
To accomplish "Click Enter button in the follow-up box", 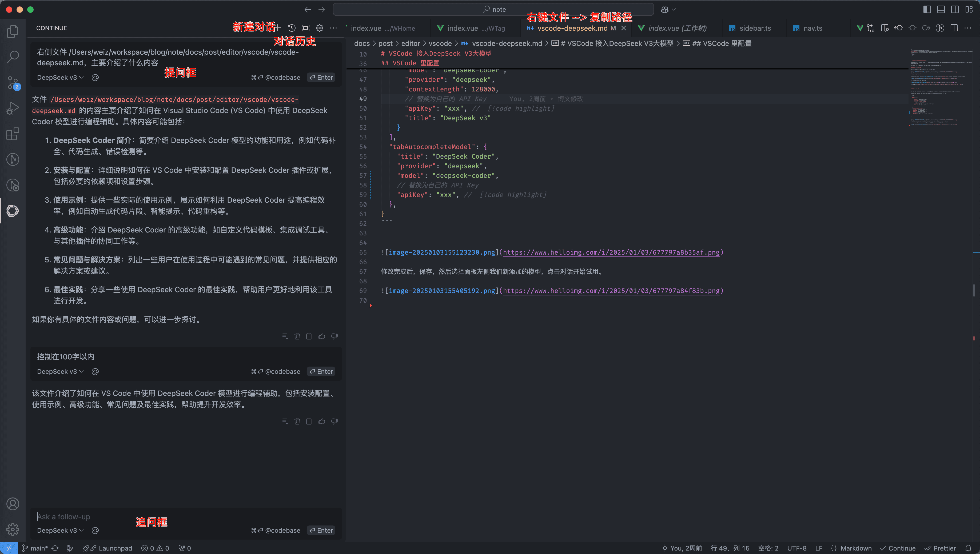I will (x=321, y=530).
